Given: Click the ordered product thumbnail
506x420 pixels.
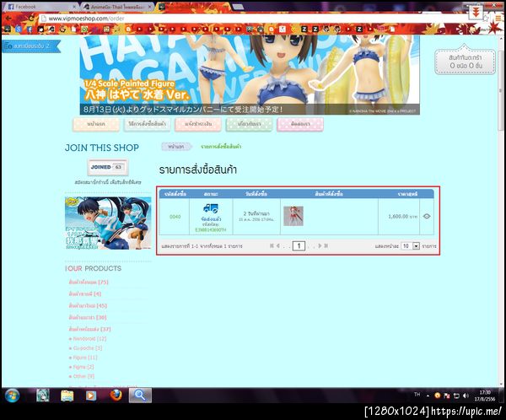Looking at the screenshot, I should click(293, 216).
